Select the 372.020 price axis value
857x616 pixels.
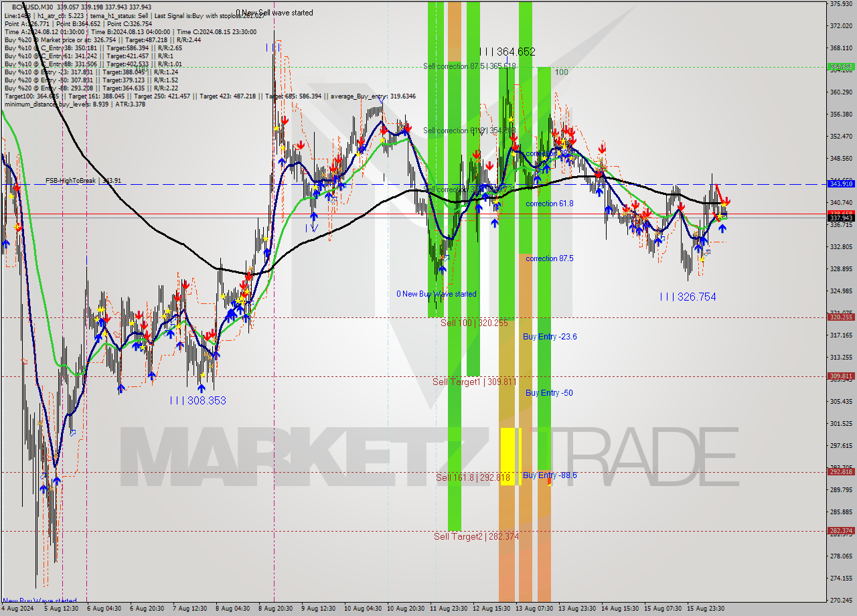(x=841, y=26)
